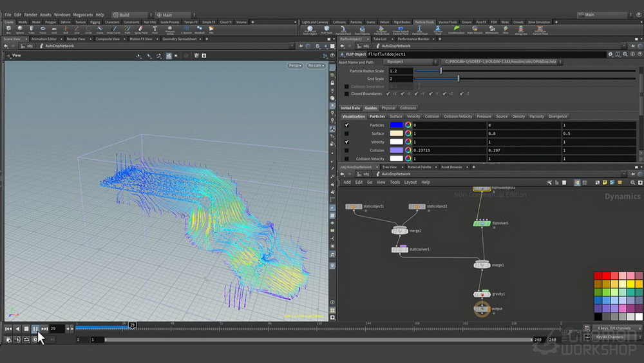Open the Megascans menu

click(82, 15)
